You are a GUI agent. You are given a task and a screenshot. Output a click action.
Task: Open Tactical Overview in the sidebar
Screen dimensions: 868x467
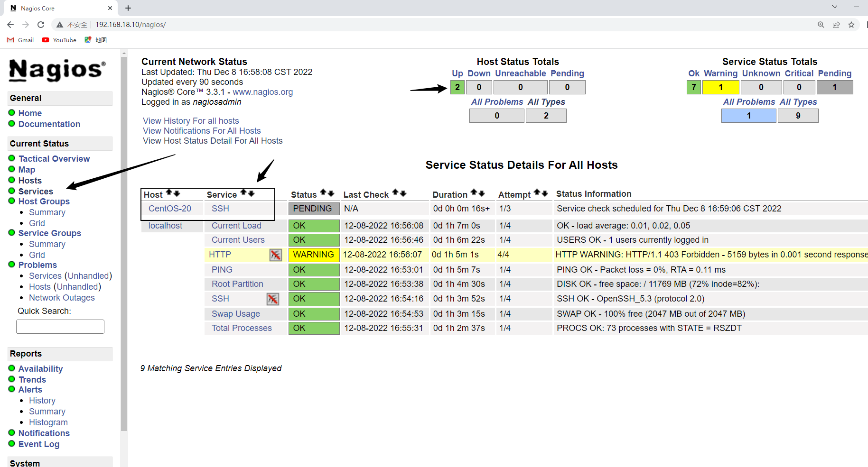coord(54,159)
